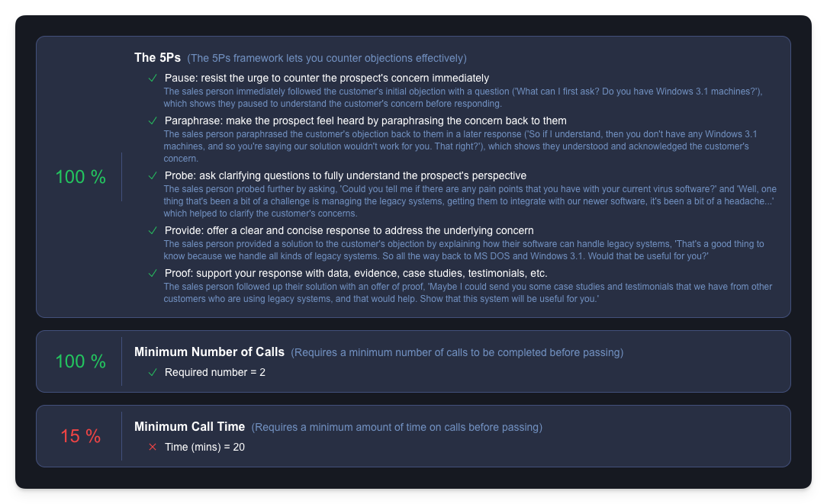
Task: Select the Minimum Number of Calls header
Action: point(210,352)
